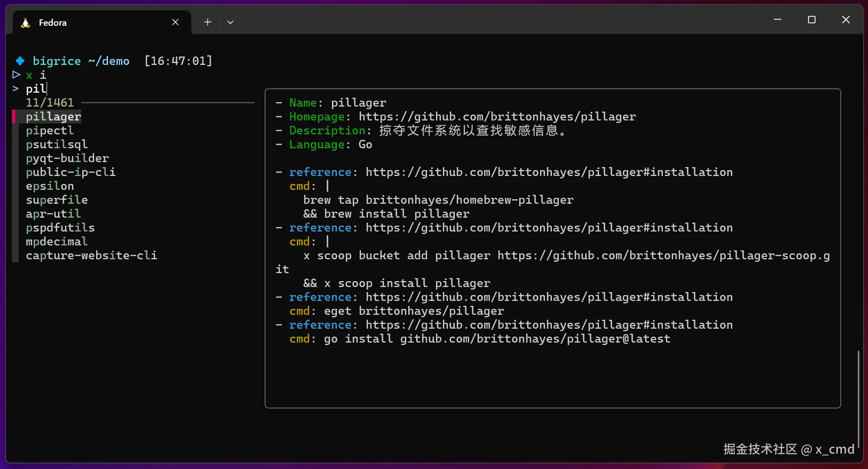Open the reference URL above the go install command
Screen dimensions: 868x469
[x=549, y=325]
